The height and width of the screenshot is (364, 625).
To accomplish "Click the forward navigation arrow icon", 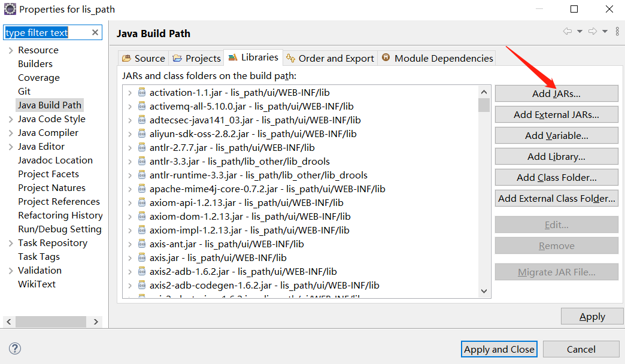I will pyautogui.click(x=593, y=31).
